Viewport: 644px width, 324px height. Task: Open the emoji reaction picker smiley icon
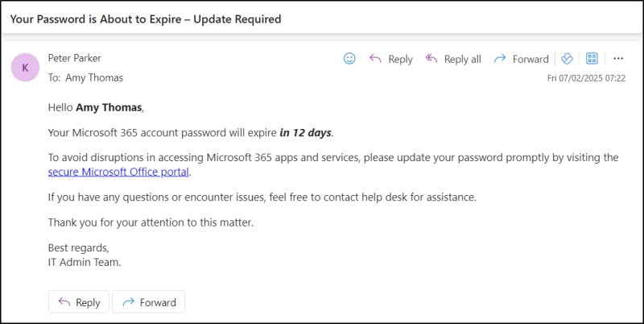(349, 59)
